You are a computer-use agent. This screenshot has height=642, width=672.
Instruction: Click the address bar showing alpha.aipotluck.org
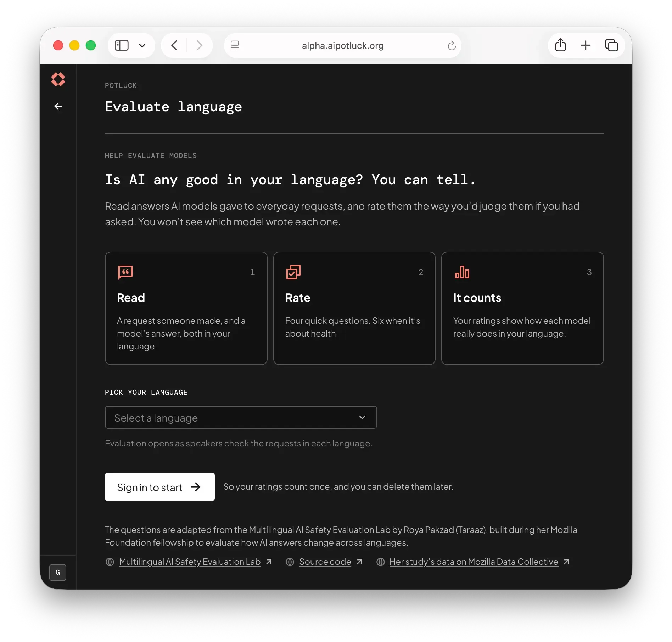point(342,45)
